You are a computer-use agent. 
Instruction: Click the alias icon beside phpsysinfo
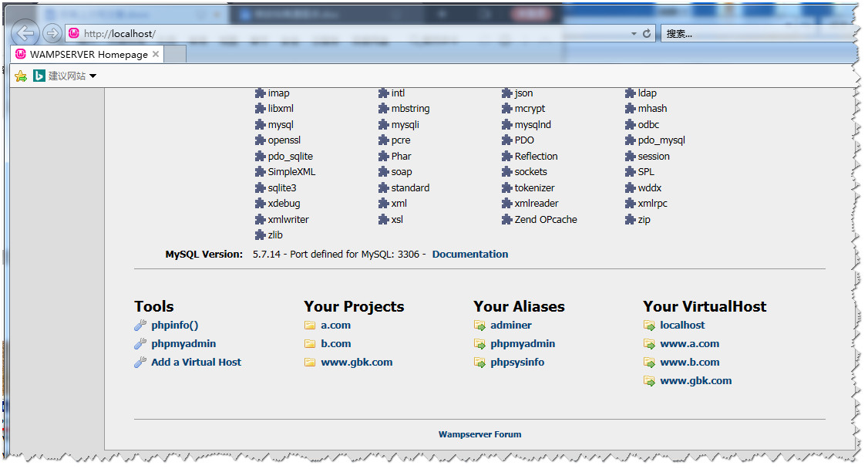pos(479,363)
